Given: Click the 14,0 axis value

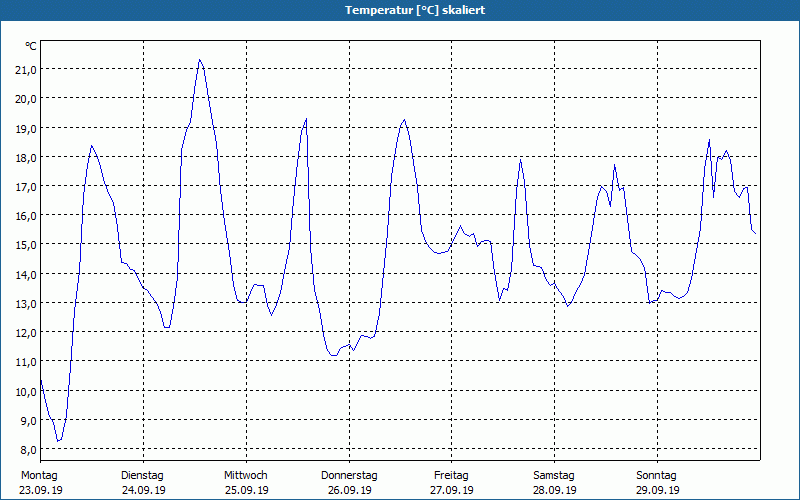Looking at the screenshot, I should coord(26,274).
